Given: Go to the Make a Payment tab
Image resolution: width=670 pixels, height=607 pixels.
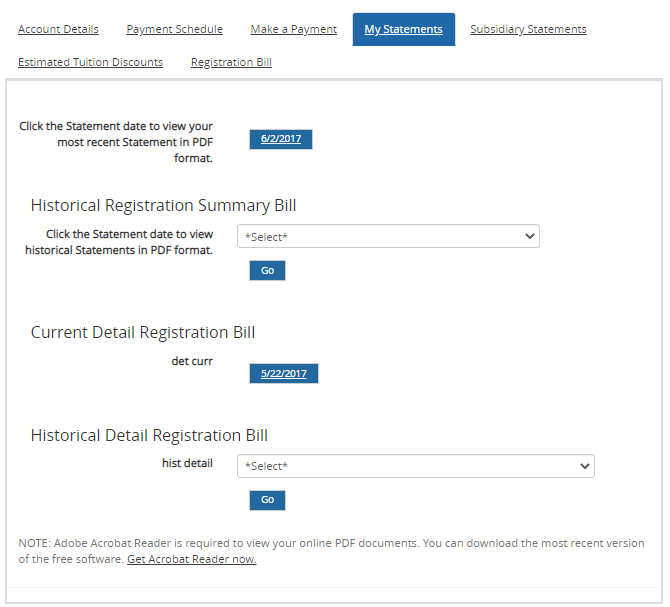Looking at the screenshot, I should [x=293, y=29].
